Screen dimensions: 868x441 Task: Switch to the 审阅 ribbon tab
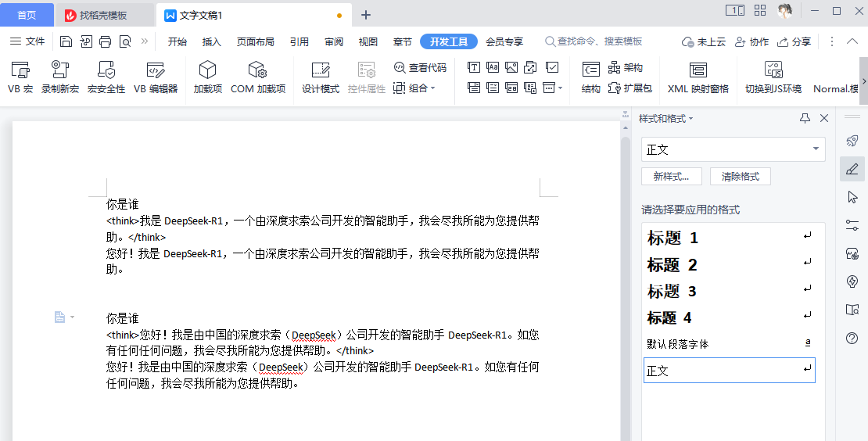tap(334, 41)
